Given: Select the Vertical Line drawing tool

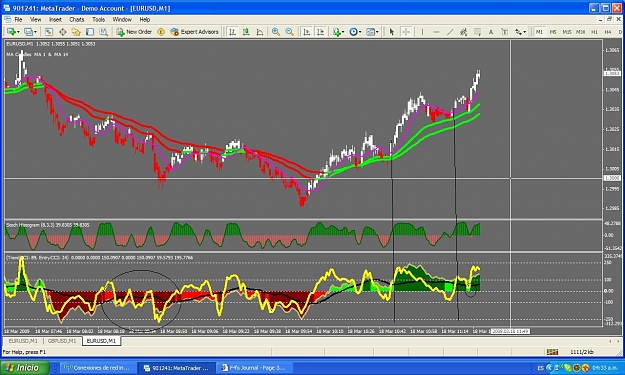Looking at the screenshot, I should coord(422,32).
